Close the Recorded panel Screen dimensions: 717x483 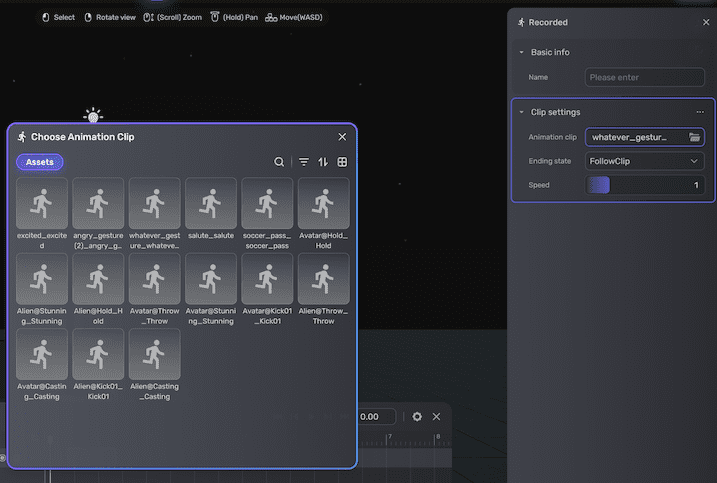[706, 22]
